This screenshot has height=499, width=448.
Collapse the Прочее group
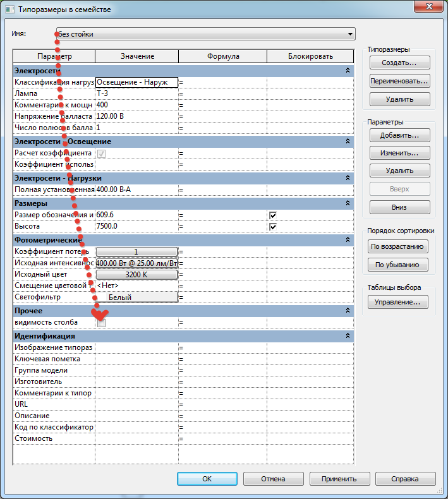(348, 310)
